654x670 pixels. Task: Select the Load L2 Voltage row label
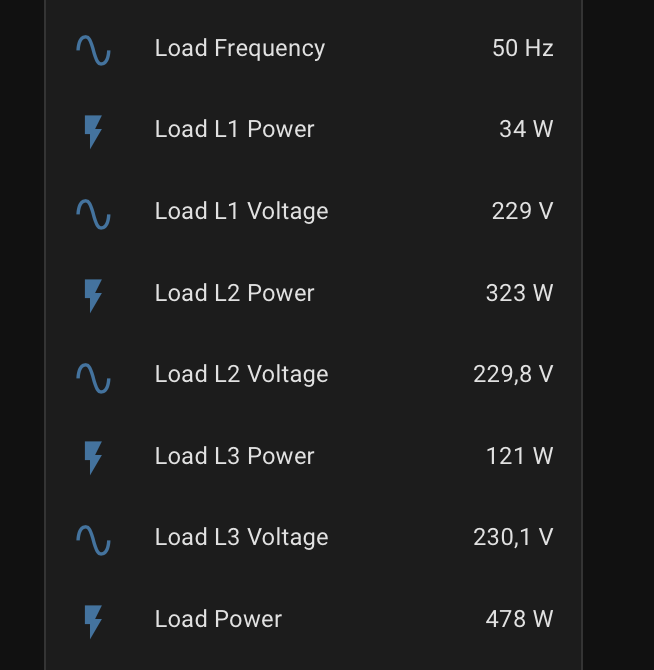(x=242, y=375)
